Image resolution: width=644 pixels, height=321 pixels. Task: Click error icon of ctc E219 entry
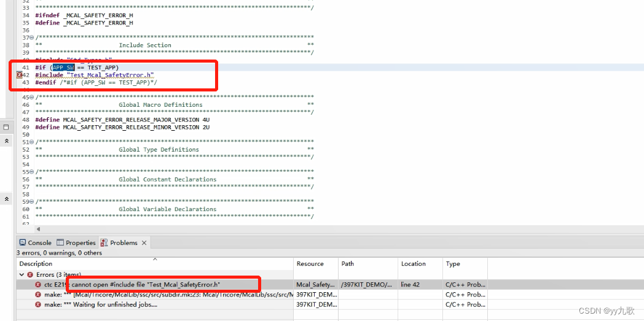pyautogui.click(x=38, y=285)
